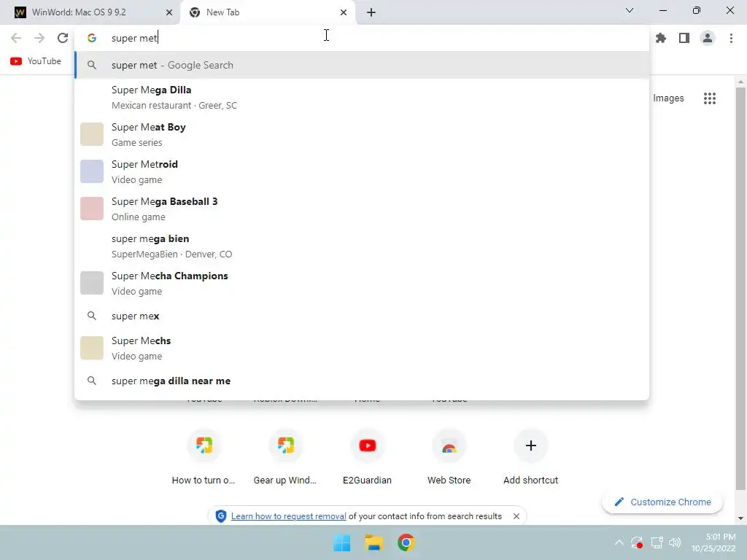Open 'Learn how to request removal' link
Screen dimensions: 747x560
289,516
